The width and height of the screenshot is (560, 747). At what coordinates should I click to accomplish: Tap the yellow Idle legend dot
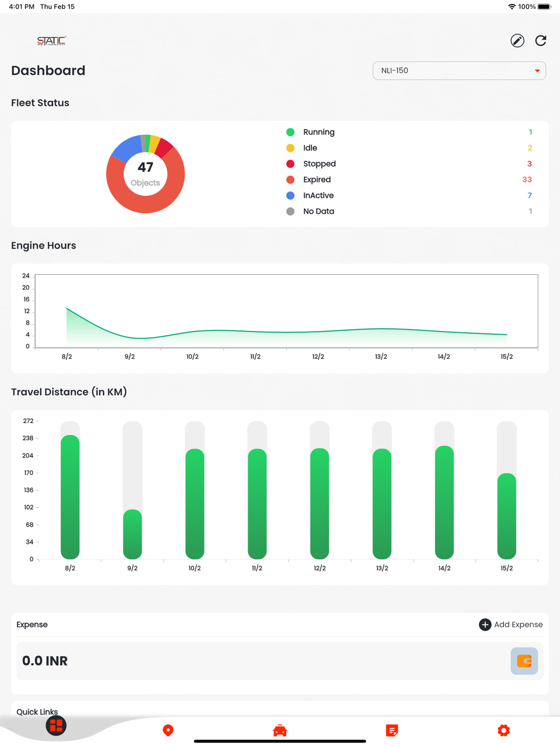pyautogui.click(x=290, y=148)
